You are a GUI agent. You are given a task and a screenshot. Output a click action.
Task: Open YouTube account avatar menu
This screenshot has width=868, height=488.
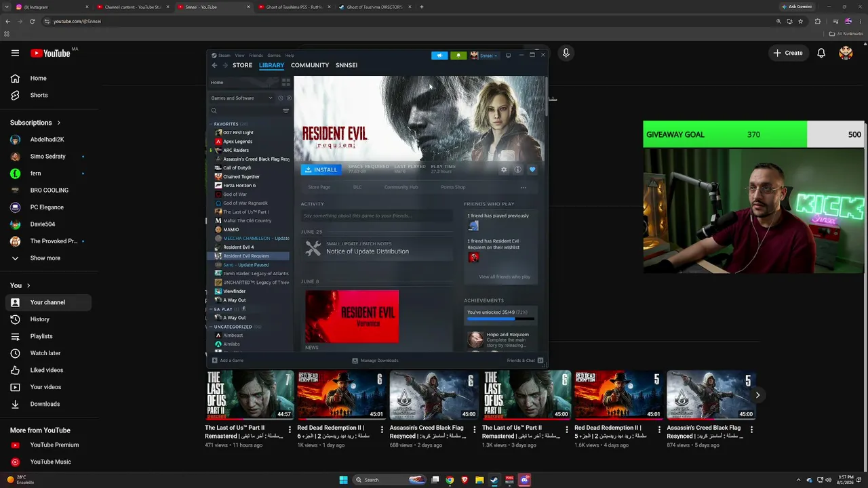(x=846, y=53)
